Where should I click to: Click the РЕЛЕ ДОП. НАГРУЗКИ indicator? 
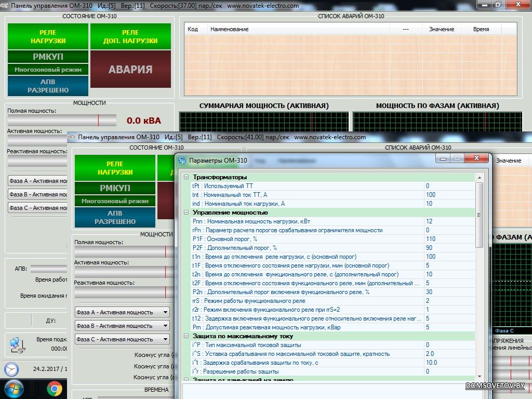pos(130,37)
